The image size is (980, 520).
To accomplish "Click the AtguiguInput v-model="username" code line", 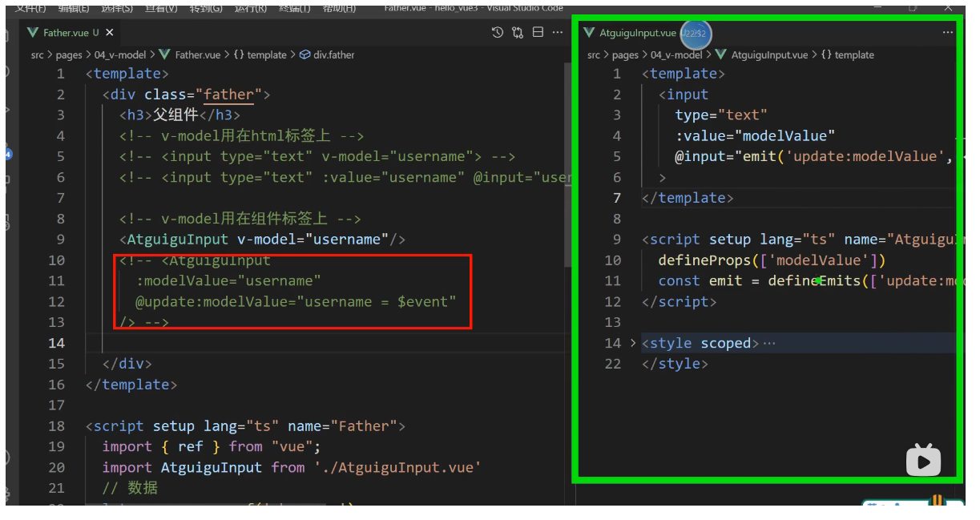I will 262,239.
